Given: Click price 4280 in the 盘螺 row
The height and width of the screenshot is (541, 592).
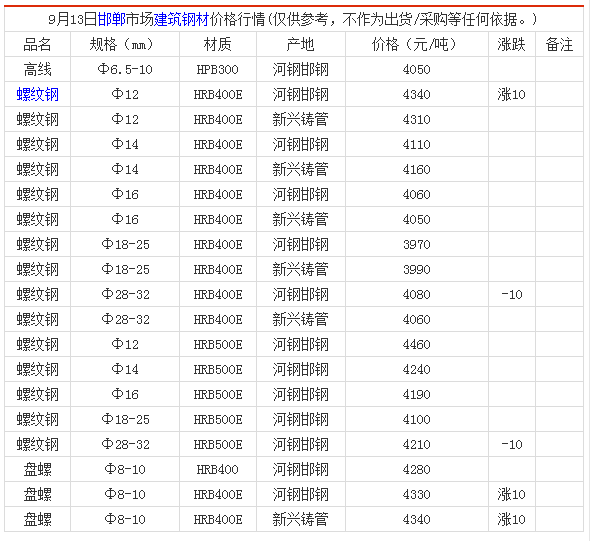Looking at the screenshot, I should pyautogui.click(x=416, y=469).
